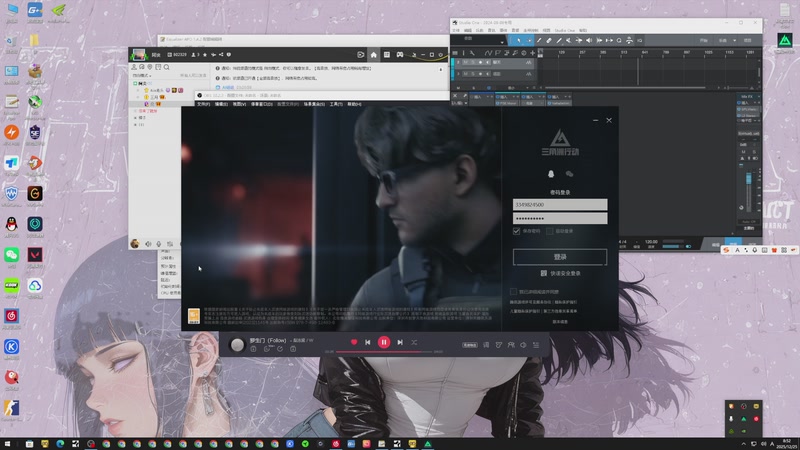This screenshot has height=450, width=800.
Task: Choose QQ penguin login method icon
Action: [551, 174]
